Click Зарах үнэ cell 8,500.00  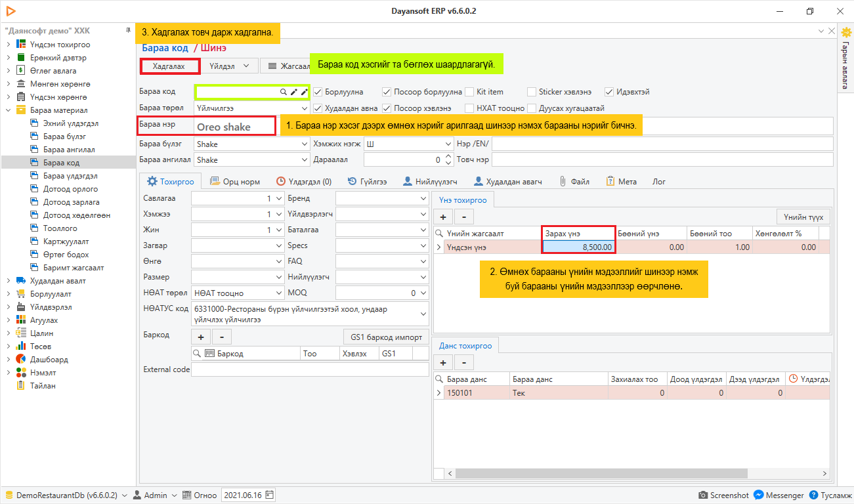tap(578, 247)
